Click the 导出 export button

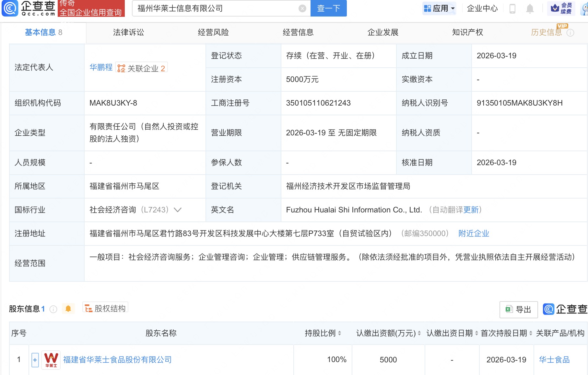pyautogui.click(x=519, y=310)
